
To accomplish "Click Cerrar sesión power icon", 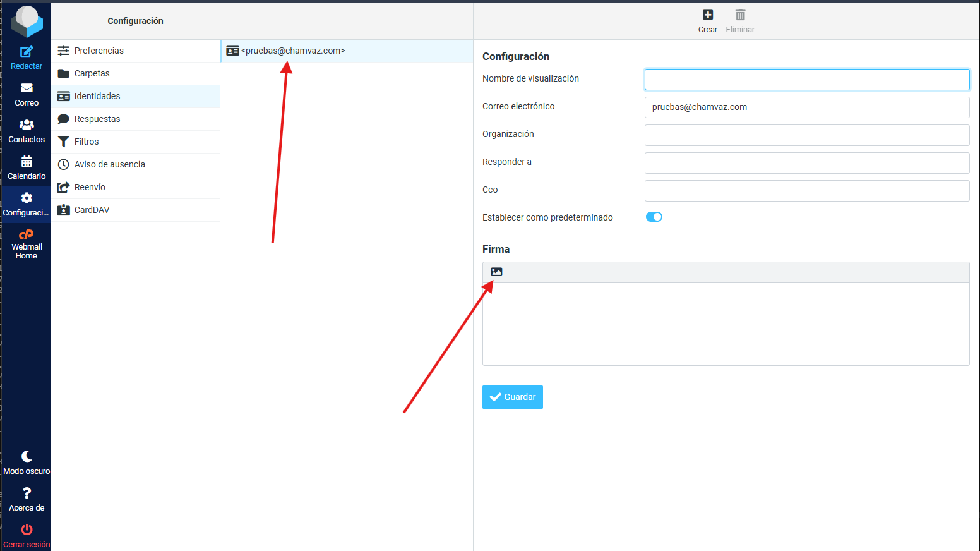I will [27, 530].
